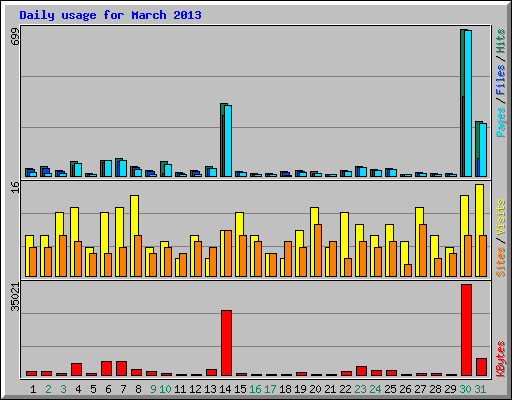Image resolution: width=512 pixels, height=400 pixels.
Task: Click the hits bar for day 14
Action: coord(223,140)
